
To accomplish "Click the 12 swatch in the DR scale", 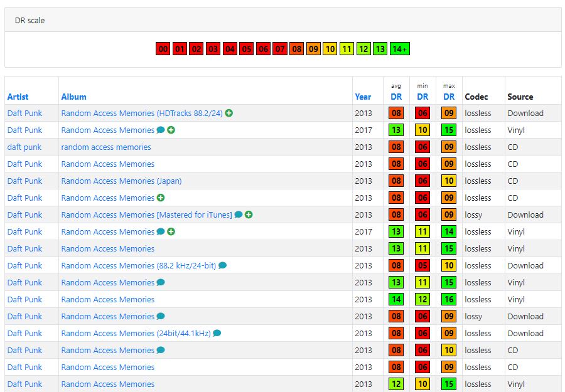I will click(x=363, y=48).
